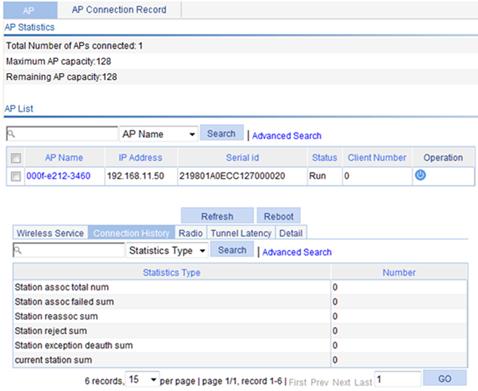Open the Statistics Type filter dropdown
This screenshot has width=478, height=391.
point(167,250)
